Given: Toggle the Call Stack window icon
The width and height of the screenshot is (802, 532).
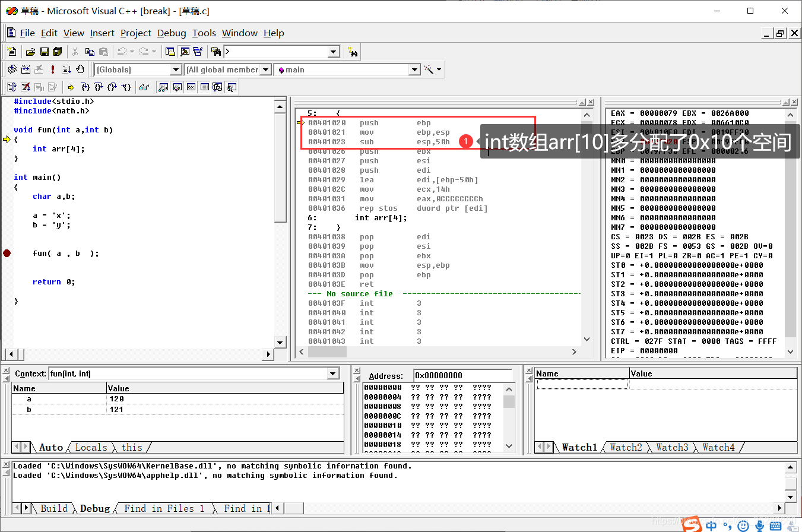Looking at the screenshot, I should click(x=218, y=87).
